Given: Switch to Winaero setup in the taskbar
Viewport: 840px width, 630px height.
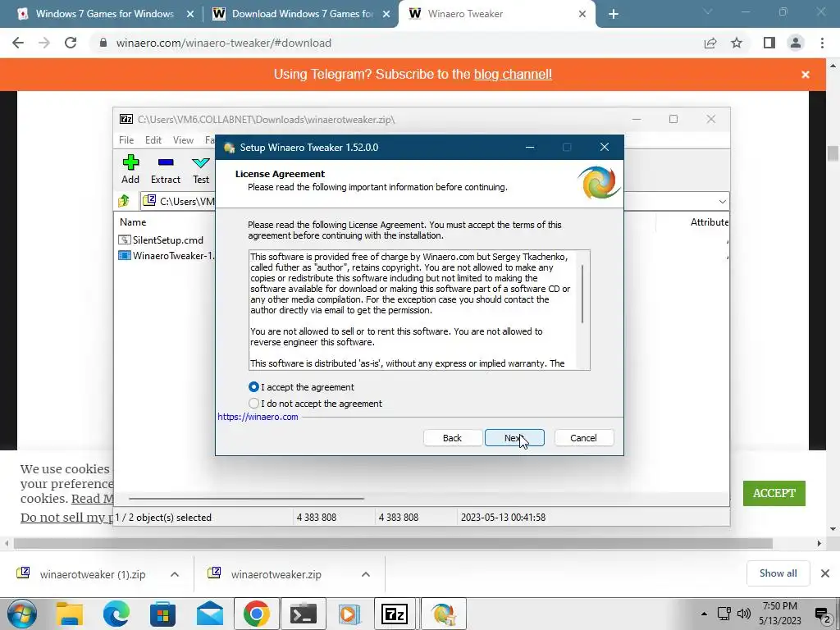Looking at the screenshot, I should [x=443, y=614].
